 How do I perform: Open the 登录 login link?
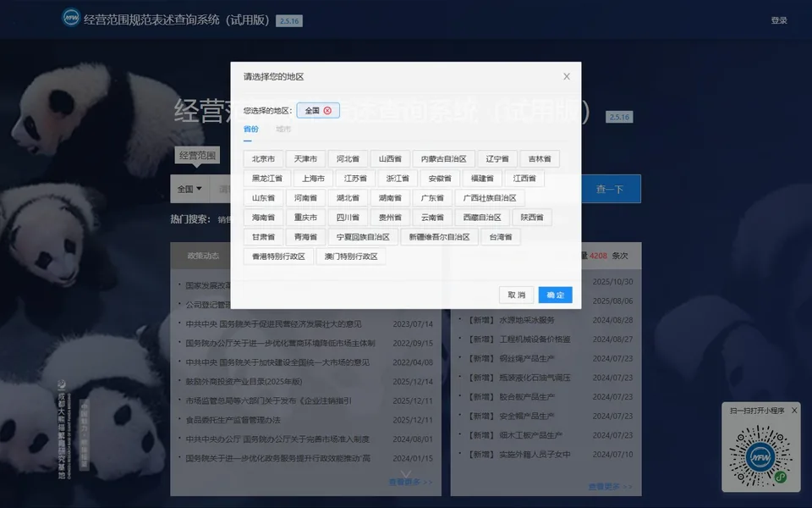point(779,20)
